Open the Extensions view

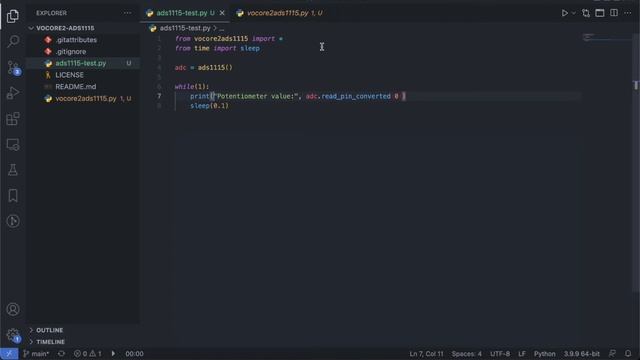[x=13, y=119]
